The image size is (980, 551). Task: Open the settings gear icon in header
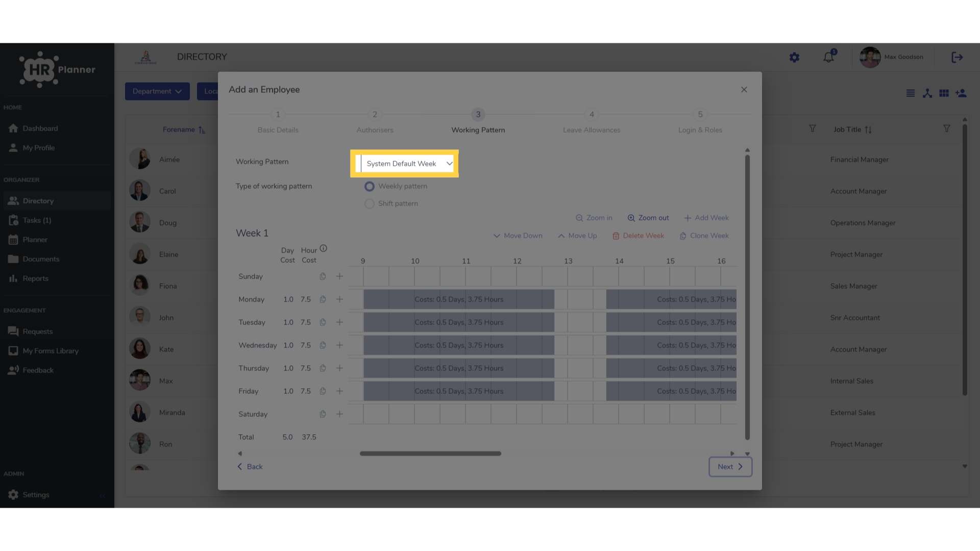(x=794, y=58)
